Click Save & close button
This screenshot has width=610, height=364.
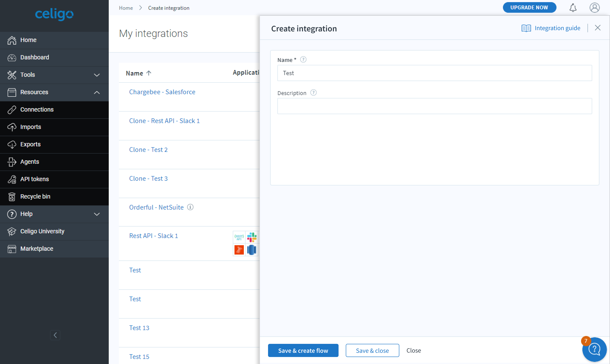click(x=372, y=350)
